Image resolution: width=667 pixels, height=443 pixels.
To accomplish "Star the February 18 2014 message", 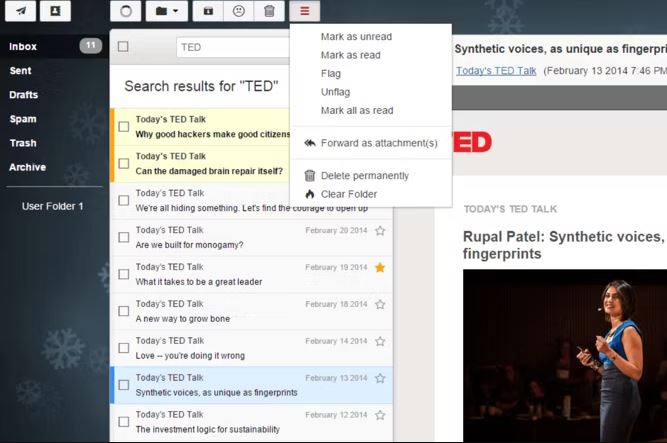I will (x=380, y=304).
